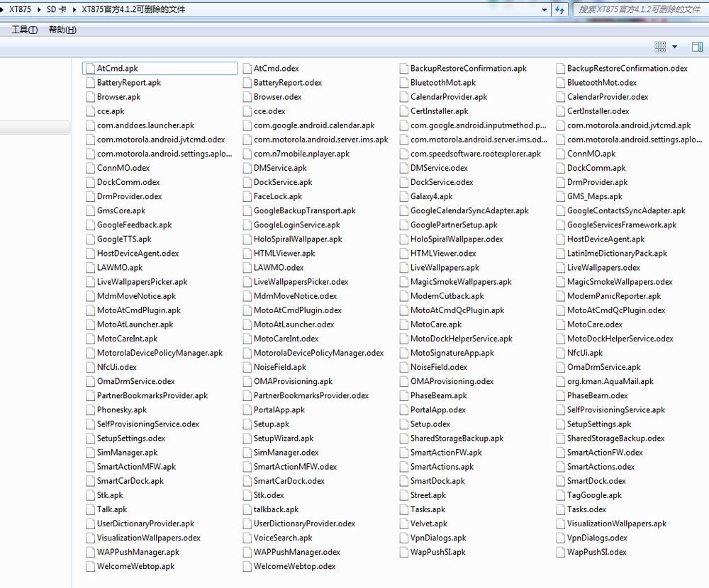Screen dimensions: 709x588
Task: Select file name SharedStorageBackup.apk
Action: (457, 439)
